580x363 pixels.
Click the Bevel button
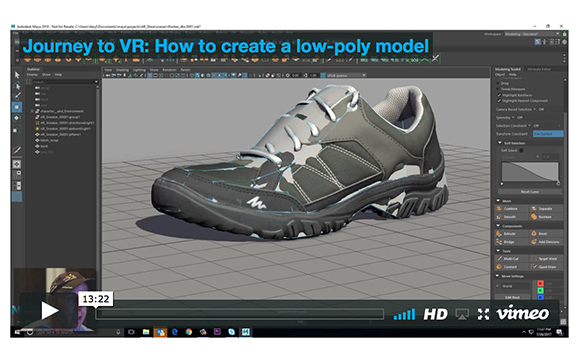tap(546, 233)
